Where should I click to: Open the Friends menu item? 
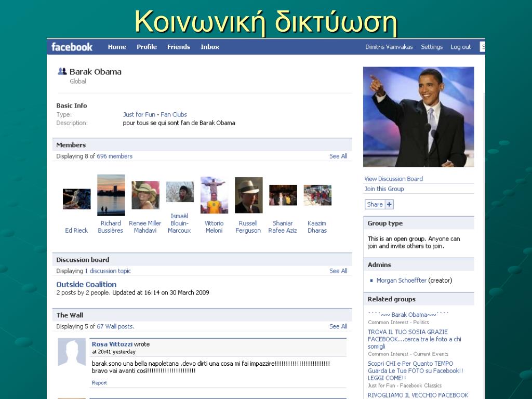click(x=179, y=47)
